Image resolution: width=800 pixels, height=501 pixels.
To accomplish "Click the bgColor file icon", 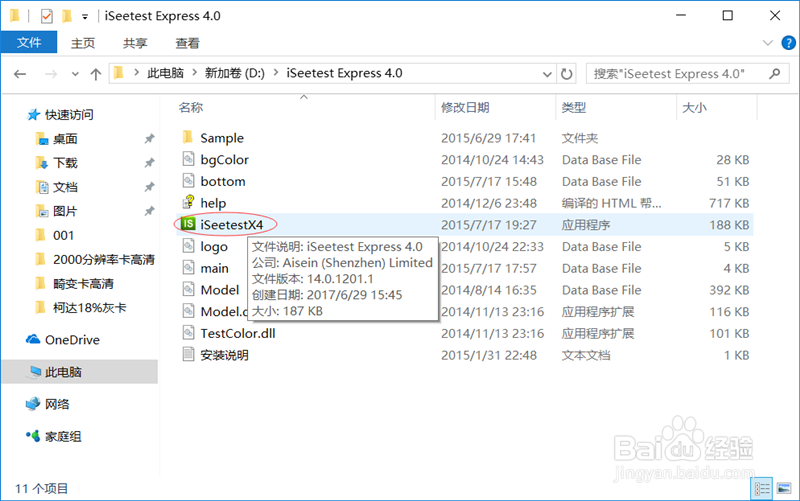I will coord(188,159).
